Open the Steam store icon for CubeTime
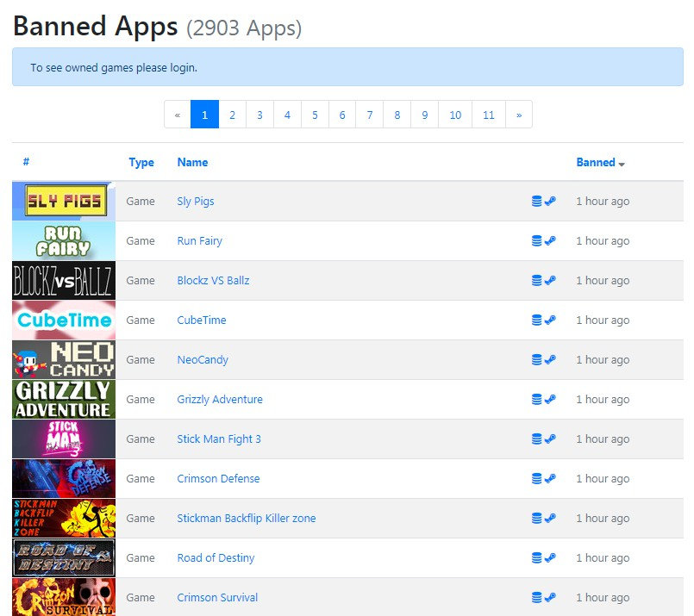The image size is (694, 616). coord(550,320)
